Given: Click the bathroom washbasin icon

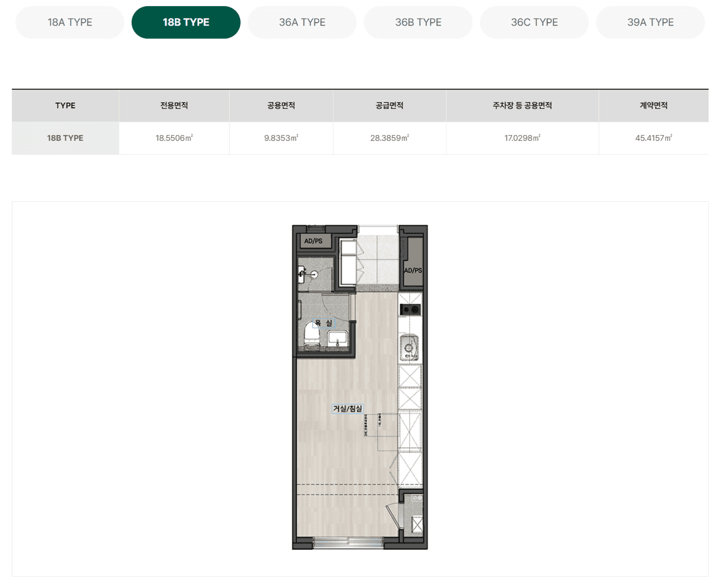Looking at the screenshot, I should pyautogui.click(x=338, y=339).
